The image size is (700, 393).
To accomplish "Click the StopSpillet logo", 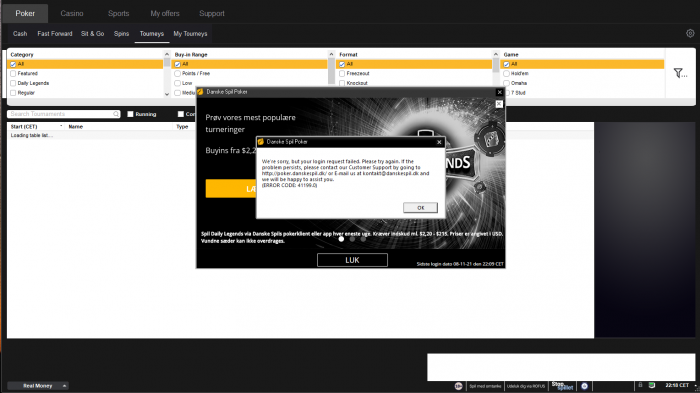I will coord(562,386).
